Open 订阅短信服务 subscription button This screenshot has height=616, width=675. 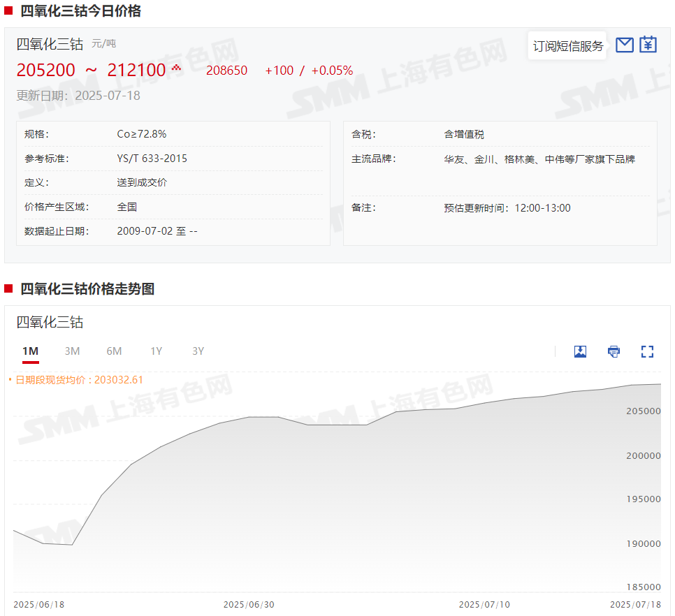point(567,46)
